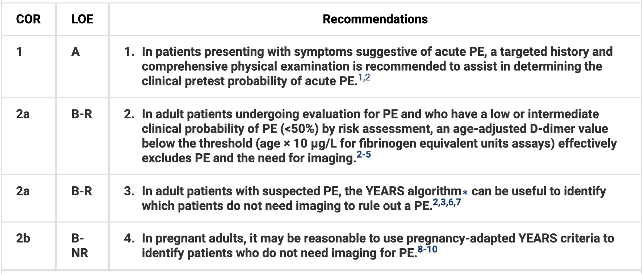Open citation 6 in the YEARS algorithm recommendation
644x274 pixels.
[451, 202]
